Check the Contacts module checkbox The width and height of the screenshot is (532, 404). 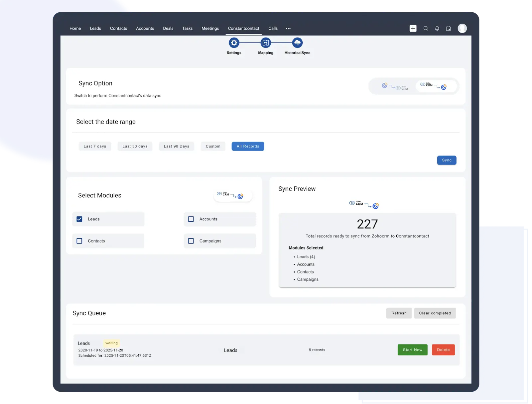click(79, 241)
